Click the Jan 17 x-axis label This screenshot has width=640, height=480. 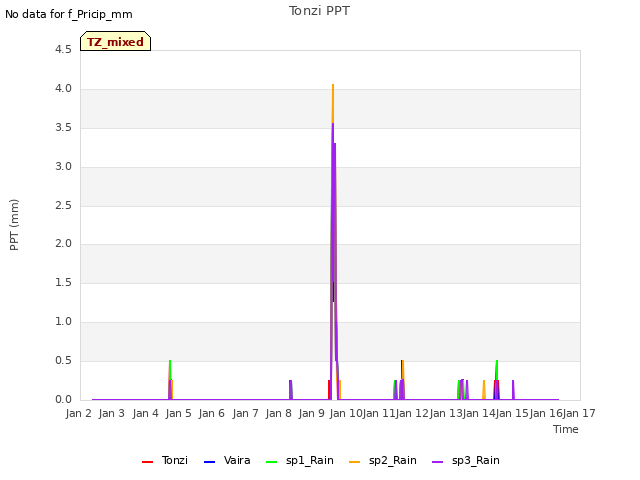579,413
